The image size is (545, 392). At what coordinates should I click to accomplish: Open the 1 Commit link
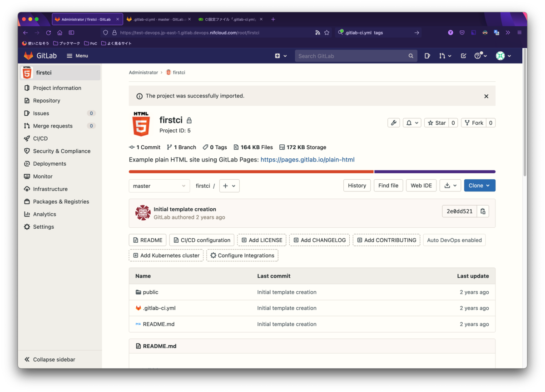click(145, 147)
